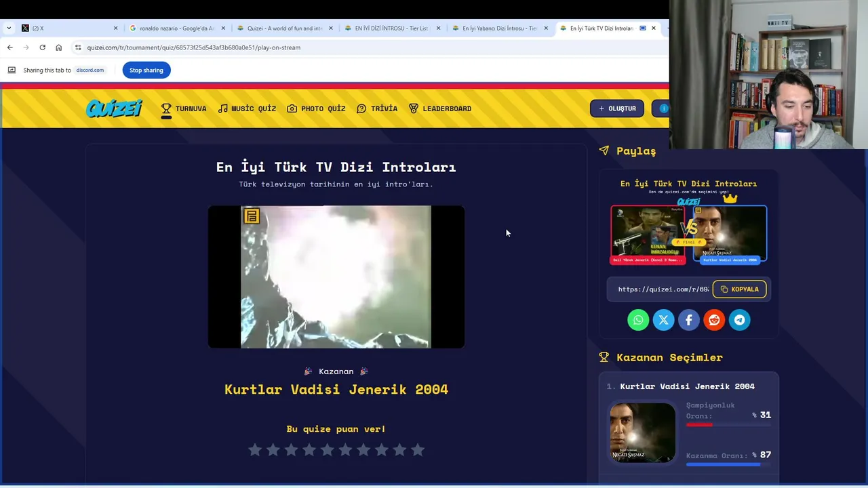This screenshot has width=868, height=488.
Task: Click the yellow channel logo on video
Action: click(252, 216)
